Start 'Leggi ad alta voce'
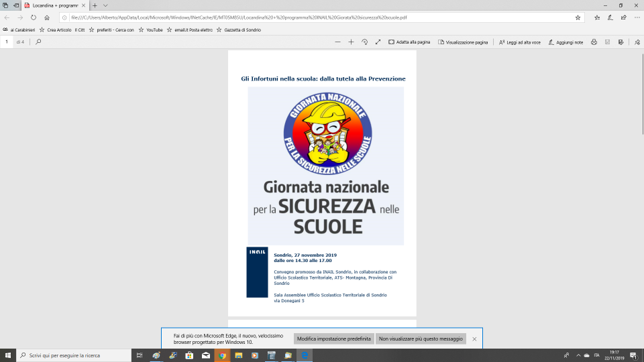644x362 pixels. pos(519,42)
